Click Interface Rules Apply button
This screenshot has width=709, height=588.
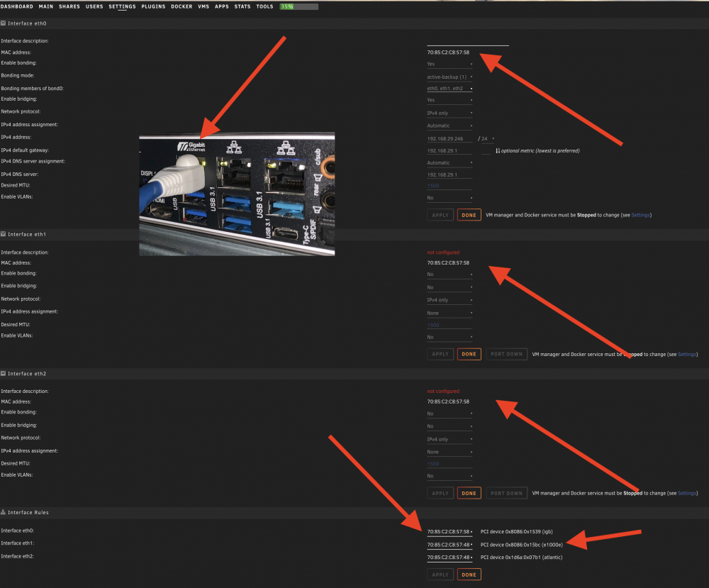(440, 575)
